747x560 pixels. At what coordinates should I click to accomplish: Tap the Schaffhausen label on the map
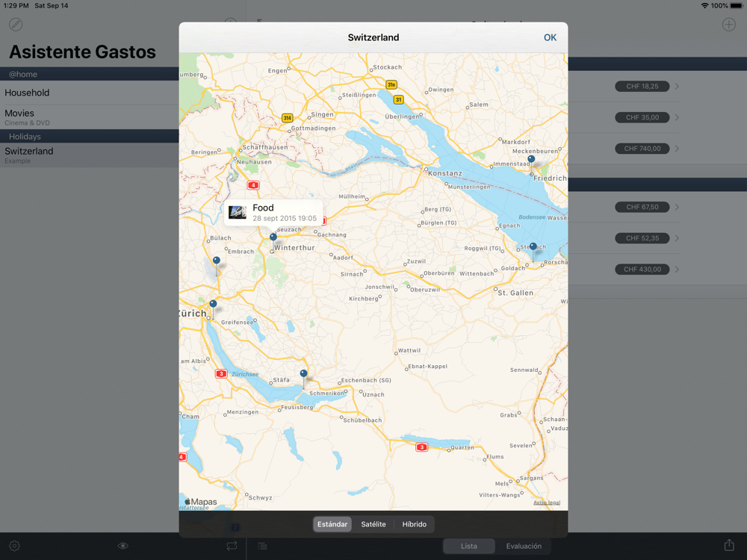point(265,147)
